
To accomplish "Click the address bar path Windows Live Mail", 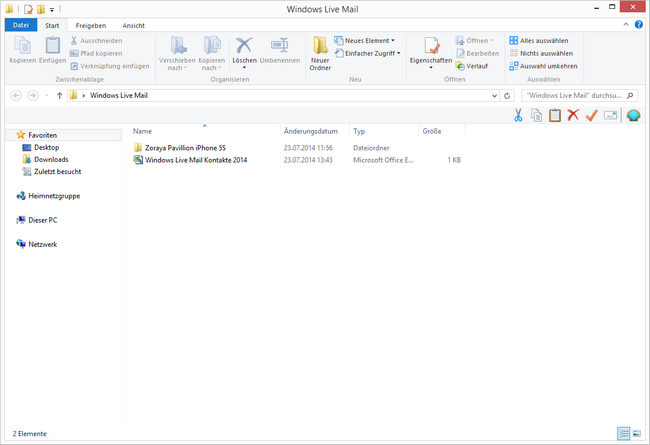I will pyautogui.click(x=119, y=95).
